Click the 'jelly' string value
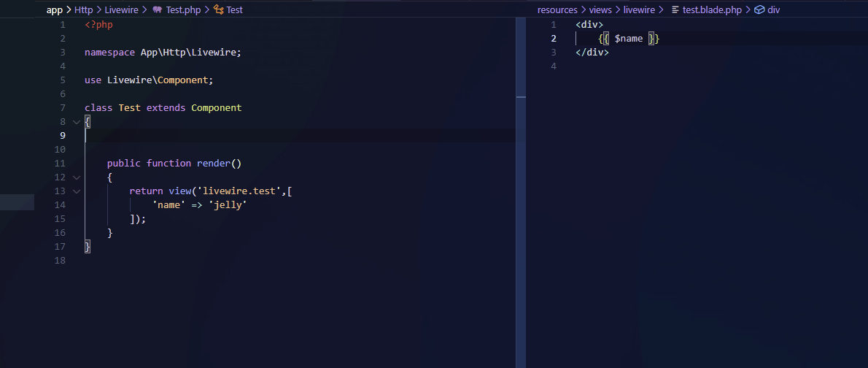The height and width of the screenshot is (368, 868). pos(228,205)
